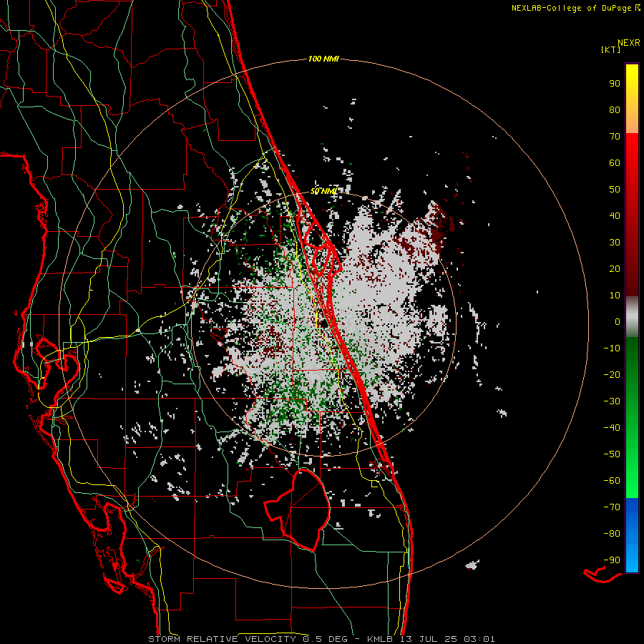Click the 03:01 timestamp
Screen dimensions: 644x644
[479, 639]
